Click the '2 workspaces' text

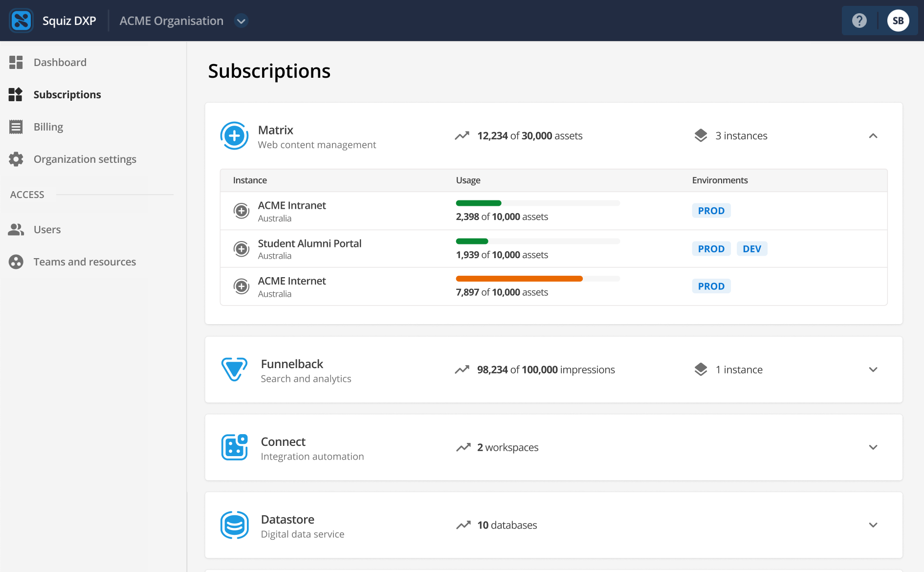tap(508, 447)
